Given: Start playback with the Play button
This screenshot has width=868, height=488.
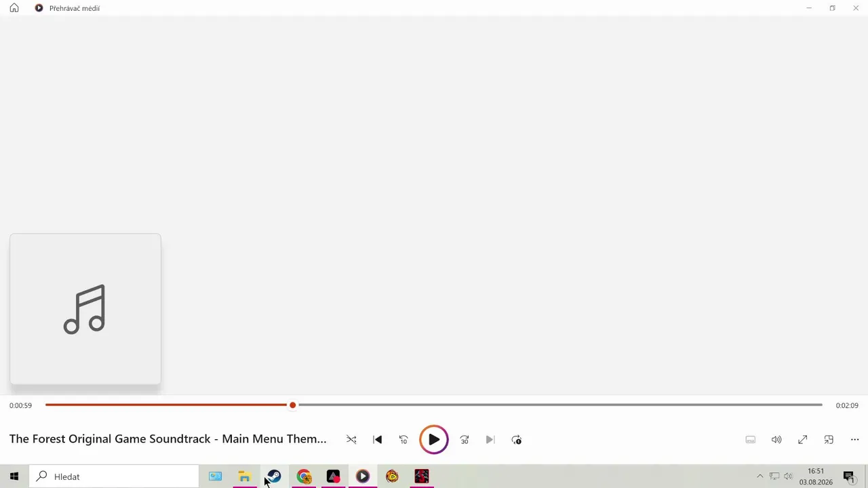Looking at the screenshot, I should pyautogui.click(x=434, y=440).
